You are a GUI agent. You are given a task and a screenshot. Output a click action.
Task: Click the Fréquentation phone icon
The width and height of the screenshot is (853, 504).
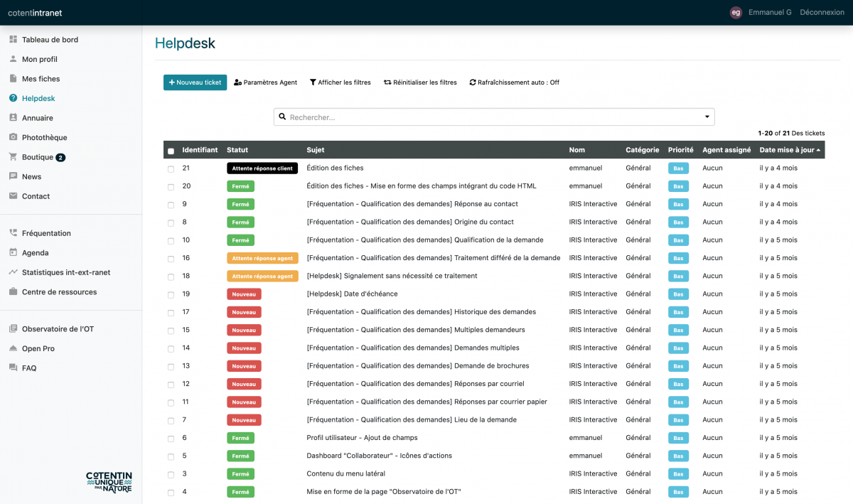(13, 233)
